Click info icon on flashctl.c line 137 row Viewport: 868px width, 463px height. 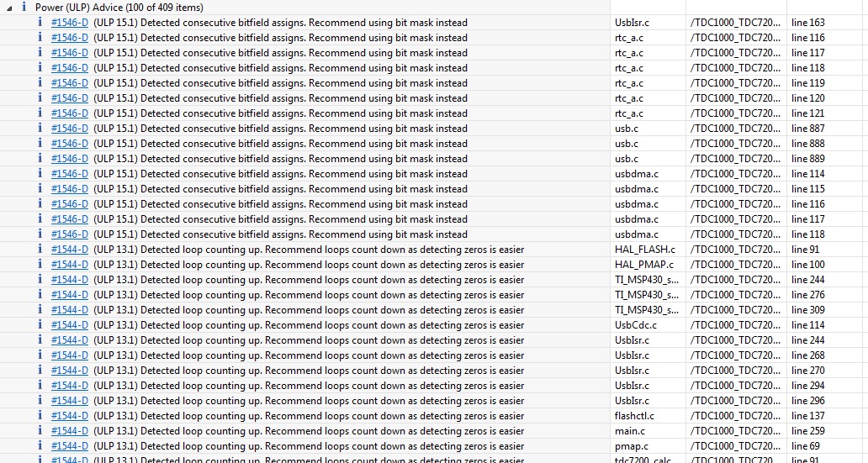(x=40, y=416)
